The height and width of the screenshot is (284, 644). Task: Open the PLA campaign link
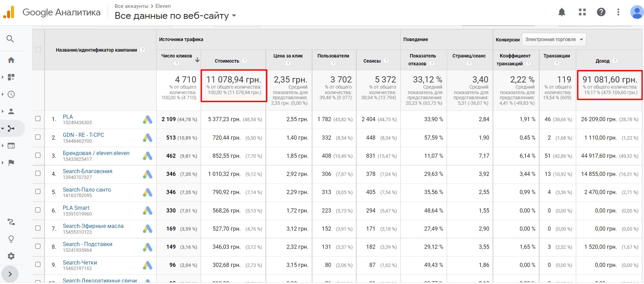[x=68, y=117]
